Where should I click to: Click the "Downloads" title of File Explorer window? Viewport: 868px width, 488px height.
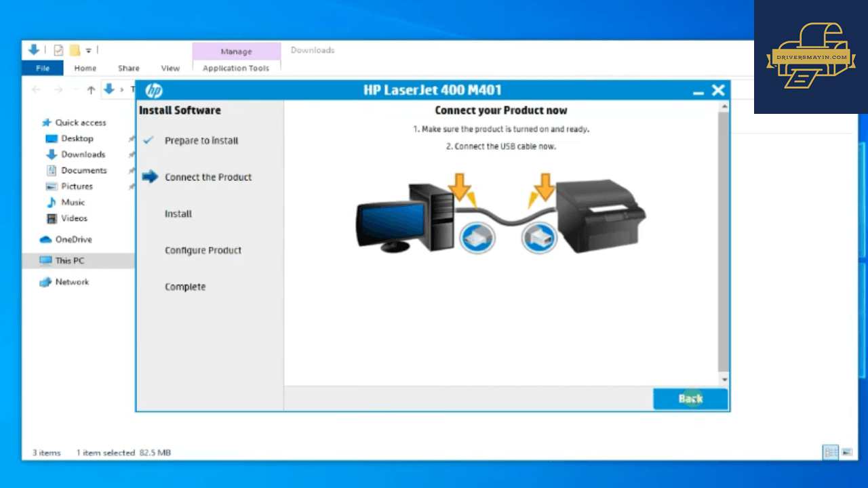pyautogui.click(x=313, y=50)
